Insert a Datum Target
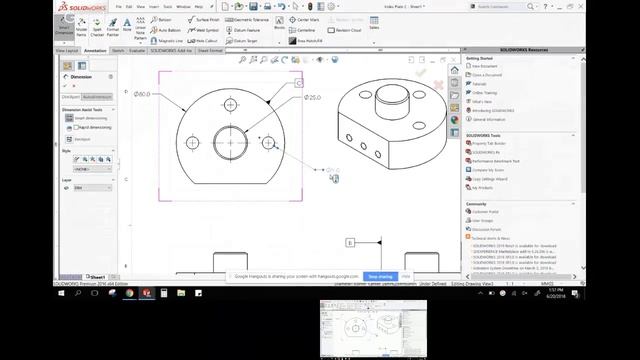The height and width of the screenshot is (360, 640). [x=242, y=41]
